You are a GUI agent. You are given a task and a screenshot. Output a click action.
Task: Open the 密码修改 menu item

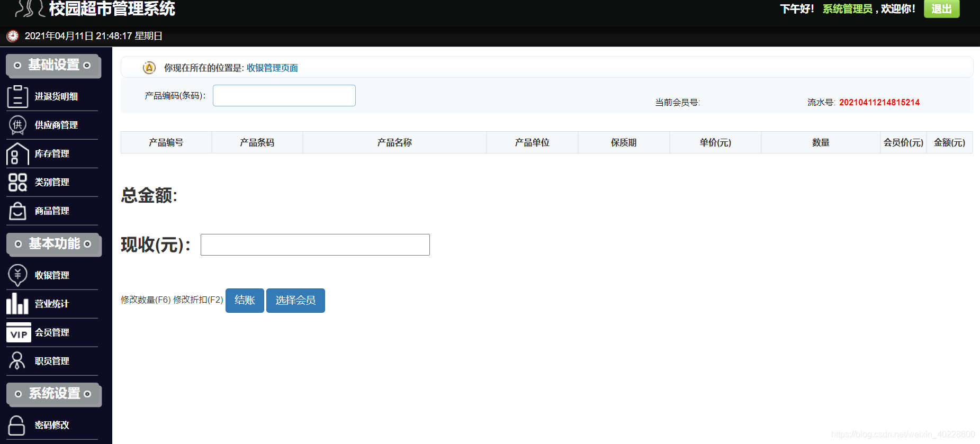tap(52, 425)
